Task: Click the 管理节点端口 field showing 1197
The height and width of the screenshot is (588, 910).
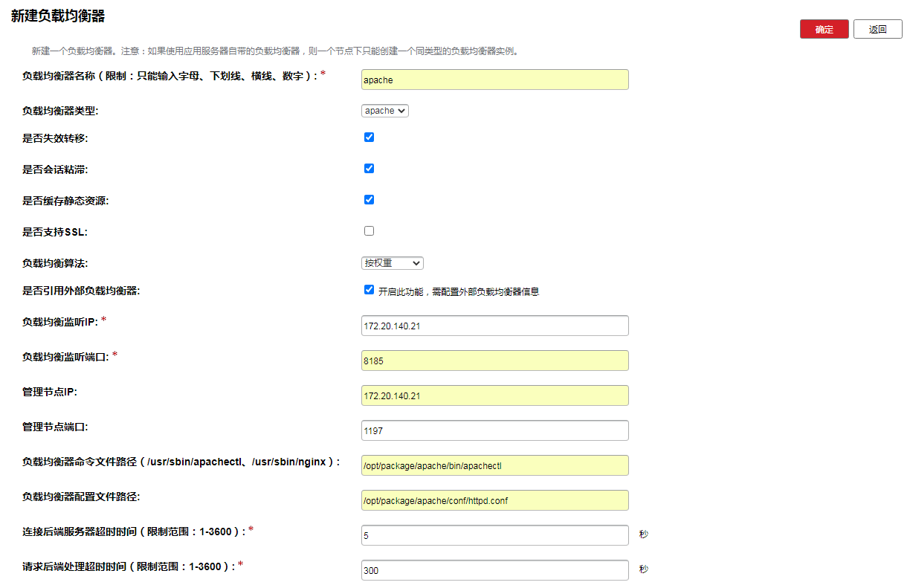Action: pos(494,430)
